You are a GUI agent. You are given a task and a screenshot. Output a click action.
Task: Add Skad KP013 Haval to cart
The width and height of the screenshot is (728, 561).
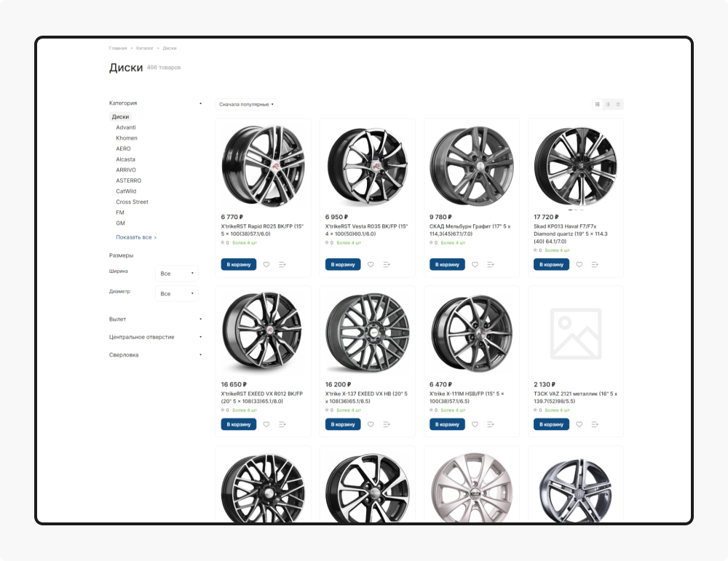(x=551, y=264)
